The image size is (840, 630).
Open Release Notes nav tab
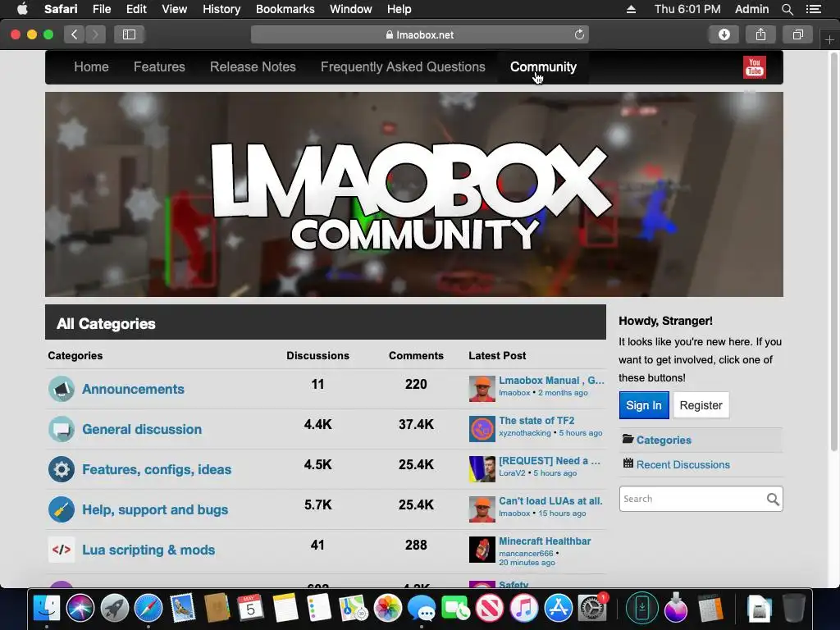pos(253,67)
